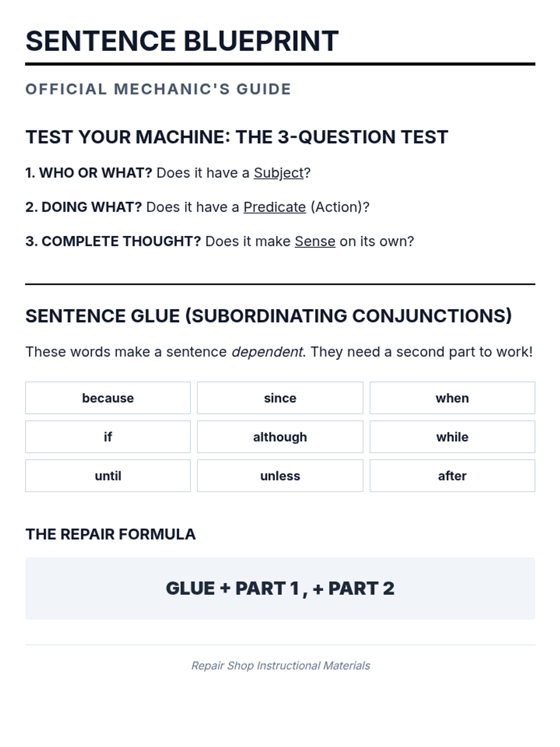Click the Sentence Glue section heading
Screen dimensions: 560x747
pyautogui.click(x=268, y=316)
